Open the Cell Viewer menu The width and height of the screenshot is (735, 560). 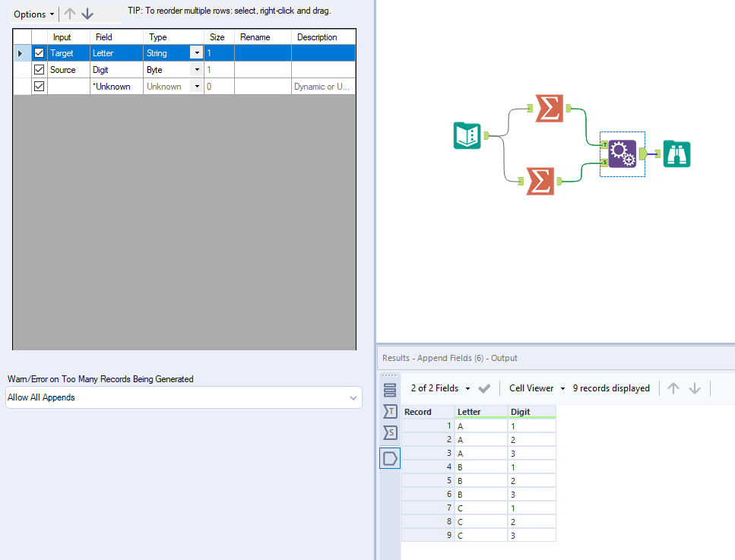(535, 388)
